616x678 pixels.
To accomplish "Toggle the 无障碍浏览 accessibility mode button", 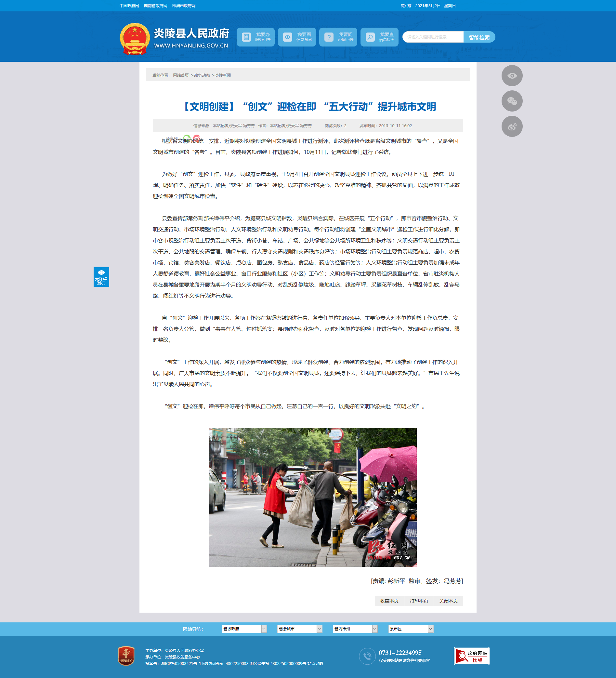I will 101,277.
